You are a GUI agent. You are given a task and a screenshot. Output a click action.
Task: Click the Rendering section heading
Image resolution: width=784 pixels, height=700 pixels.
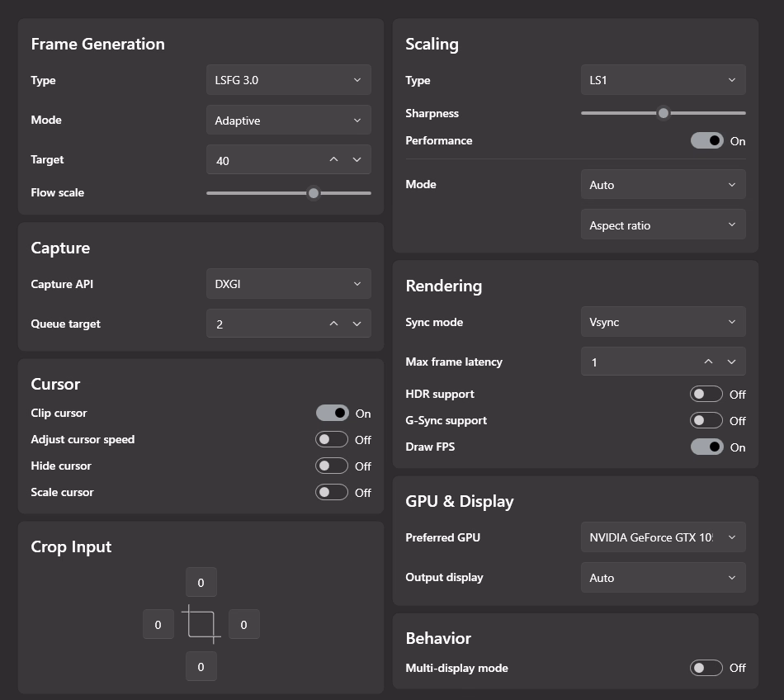444,286
